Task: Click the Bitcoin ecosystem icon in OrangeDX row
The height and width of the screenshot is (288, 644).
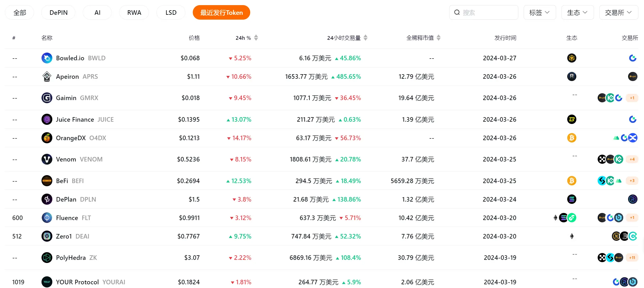Action: [x=571, y=138]
